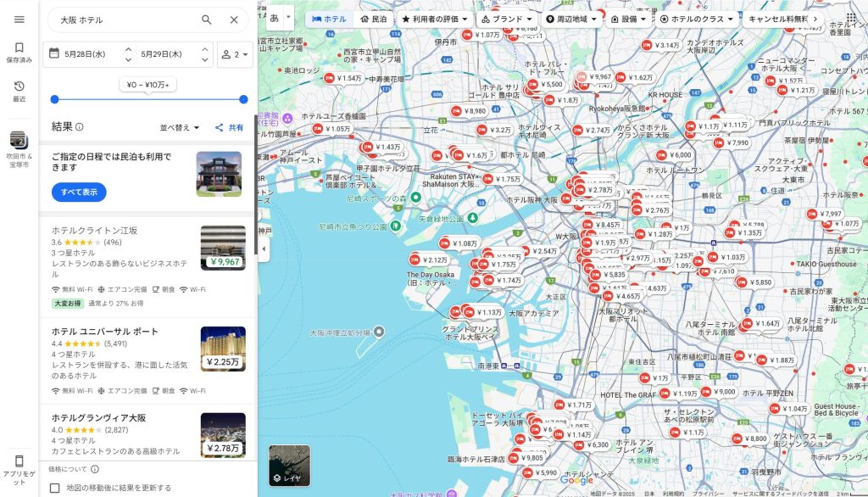
Task: Open the 並べ替え sort dropdown
Action: coord(180,127)
